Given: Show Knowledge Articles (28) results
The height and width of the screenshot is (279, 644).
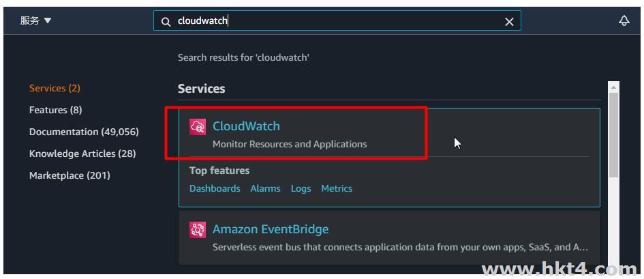Looking at the screenshot, I should (82, 153).
